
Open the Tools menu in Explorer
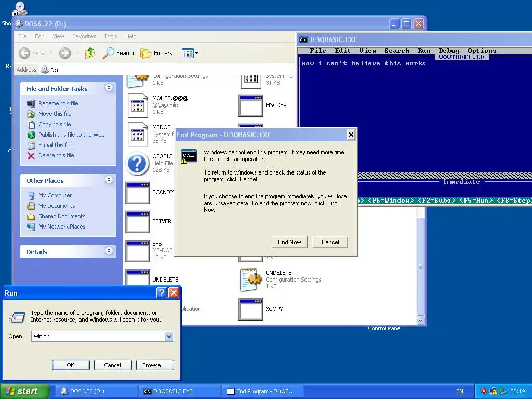point(110,36)
